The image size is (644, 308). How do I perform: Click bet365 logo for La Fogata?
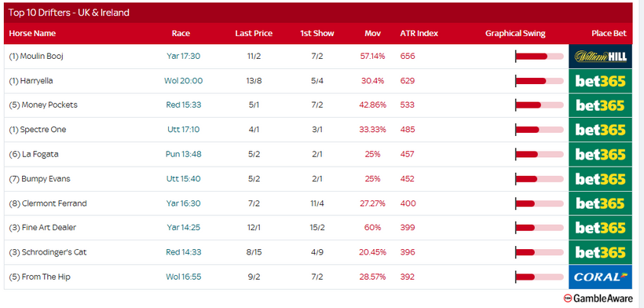click(601, 155)
